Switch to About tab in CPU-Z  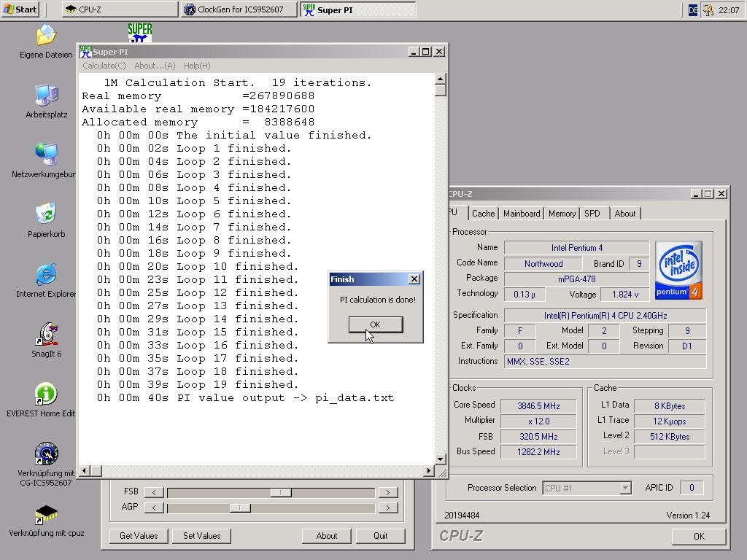[624, 214]
